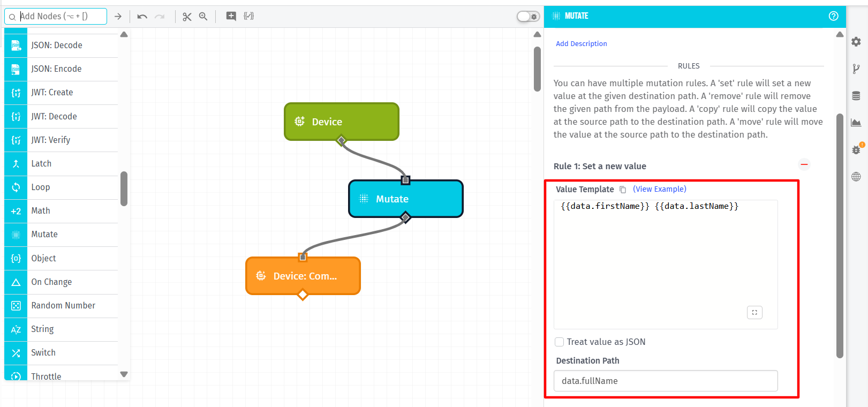Click the canvas vertical scrollbar thumb
The image size is (868, 407).
[x=538, y=69]
